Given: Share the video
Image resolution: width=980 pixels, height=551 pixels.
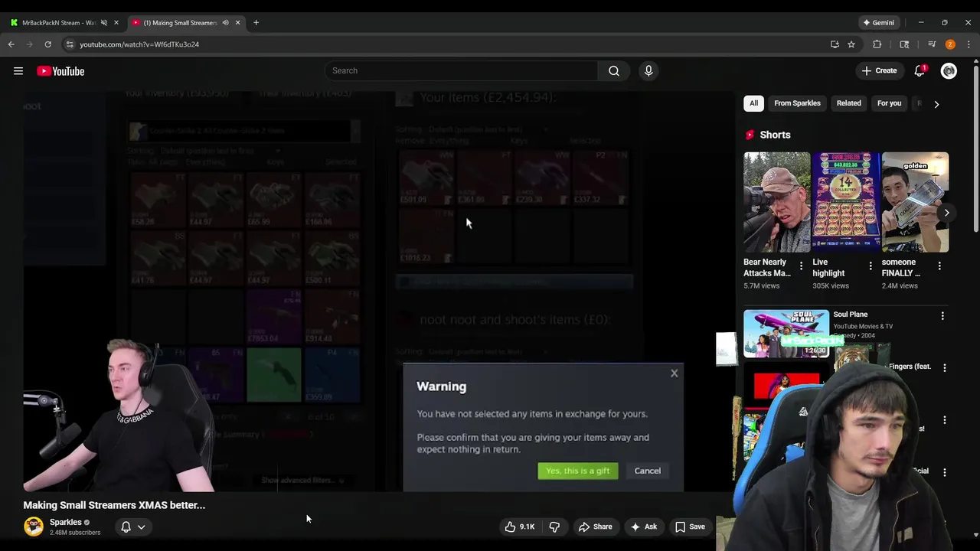Looking at the screenshot, I should pos(595,527).
